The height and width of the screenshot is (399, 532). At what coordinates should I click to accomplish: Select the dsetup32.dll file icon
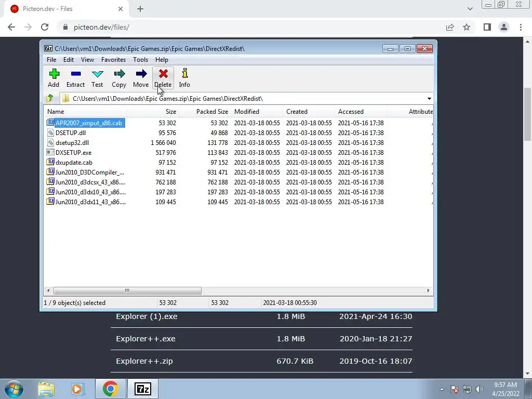coord(50,142)
